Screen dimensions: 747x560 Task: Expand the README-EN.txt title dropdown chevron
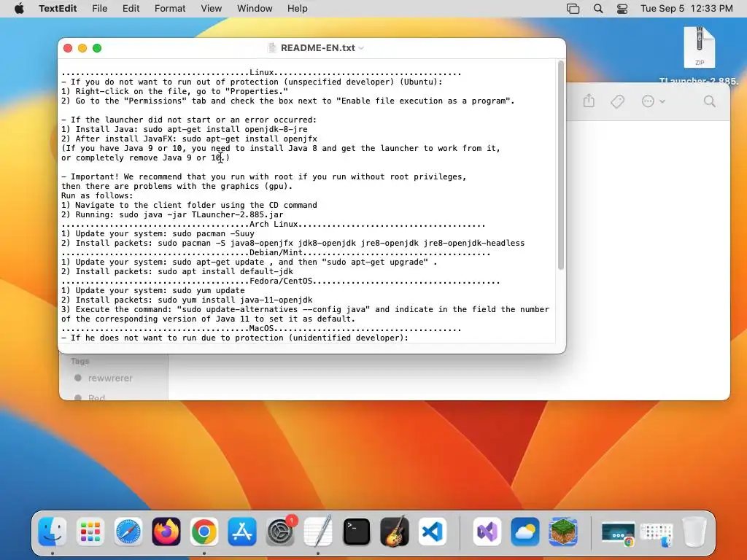[361, 48]
